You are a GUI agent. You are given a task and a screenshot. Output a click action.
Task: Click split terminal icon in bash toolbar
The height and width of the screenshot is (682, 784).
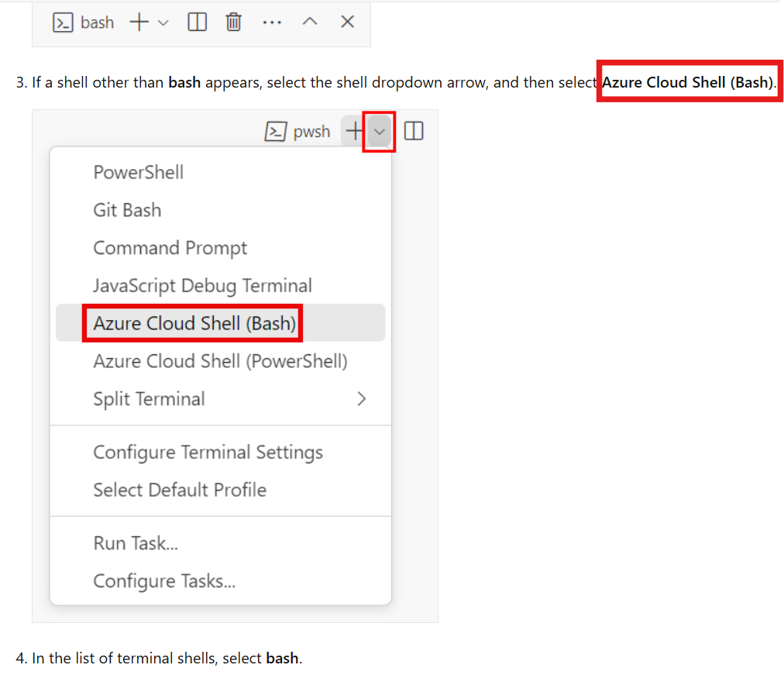197,22
